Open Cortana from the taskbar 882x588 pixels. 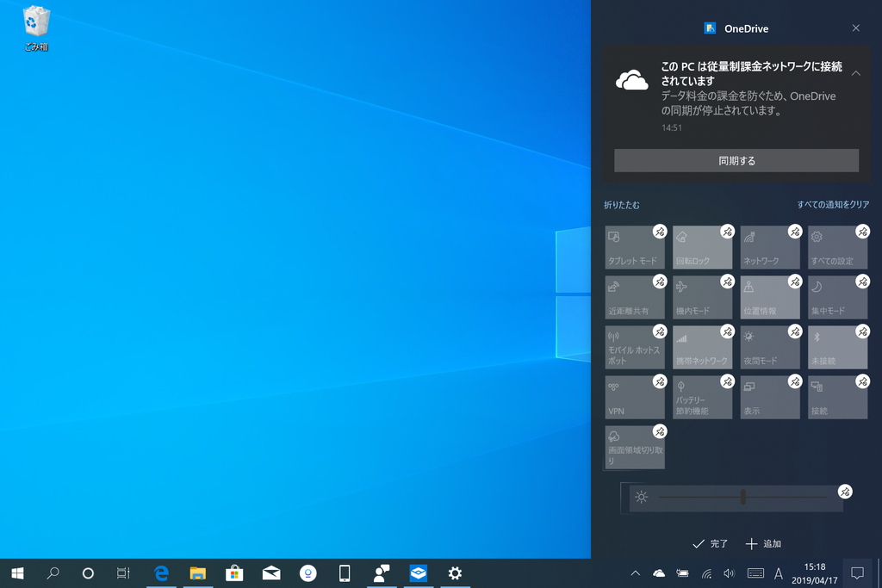click(x=88, y=573)
